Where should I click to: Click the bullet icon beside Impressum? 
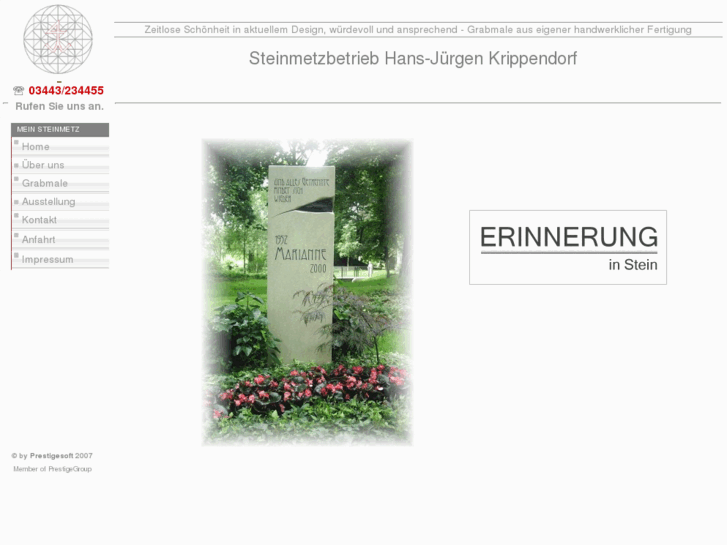(16, 256)
